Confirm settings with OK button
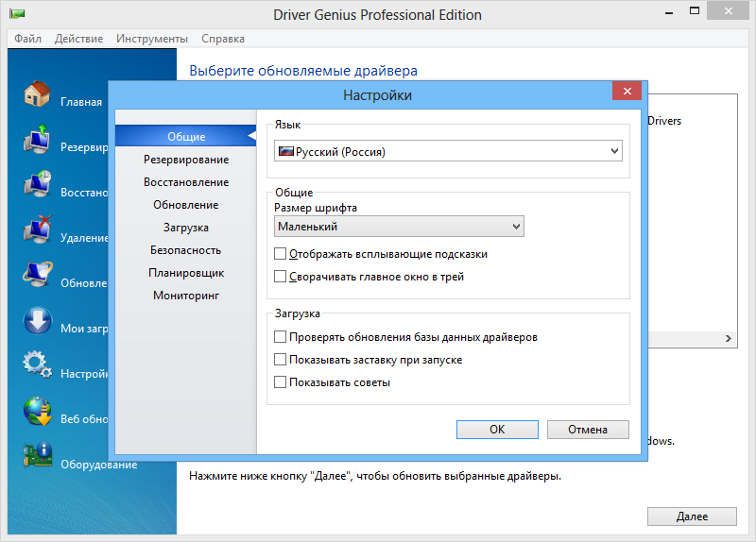Screen dimensions: 756x542 point(497,430)
